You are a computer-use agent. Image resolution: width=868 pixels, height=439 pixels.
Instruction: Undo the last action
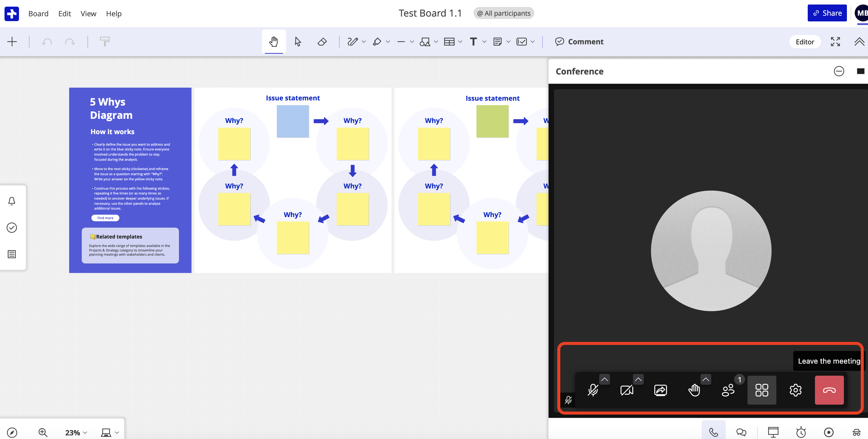pyautogui.click(x=47, y=42)
